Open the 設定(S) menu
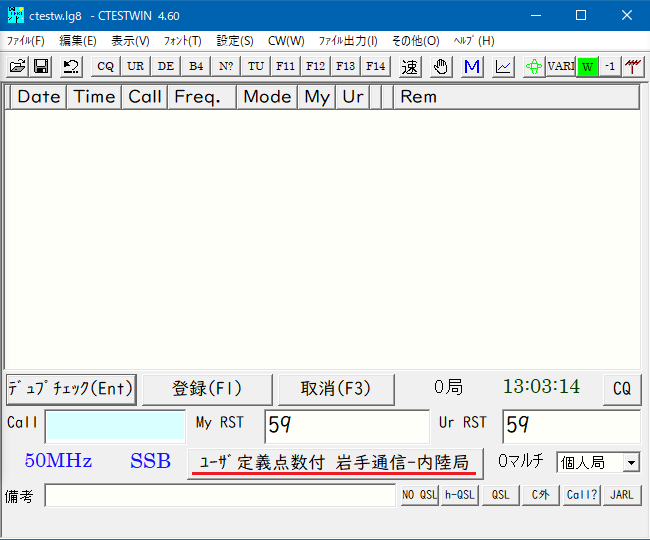 [235, 41]
